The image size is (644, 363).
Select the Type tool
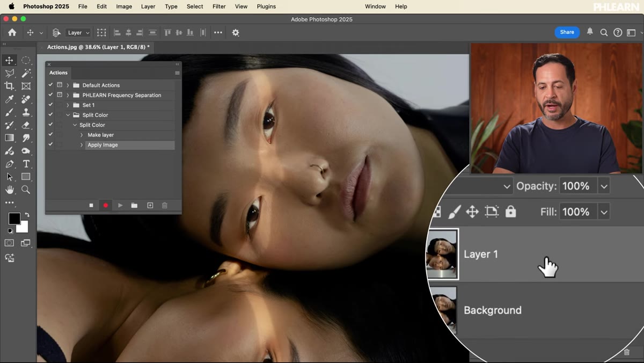point(26,164)
